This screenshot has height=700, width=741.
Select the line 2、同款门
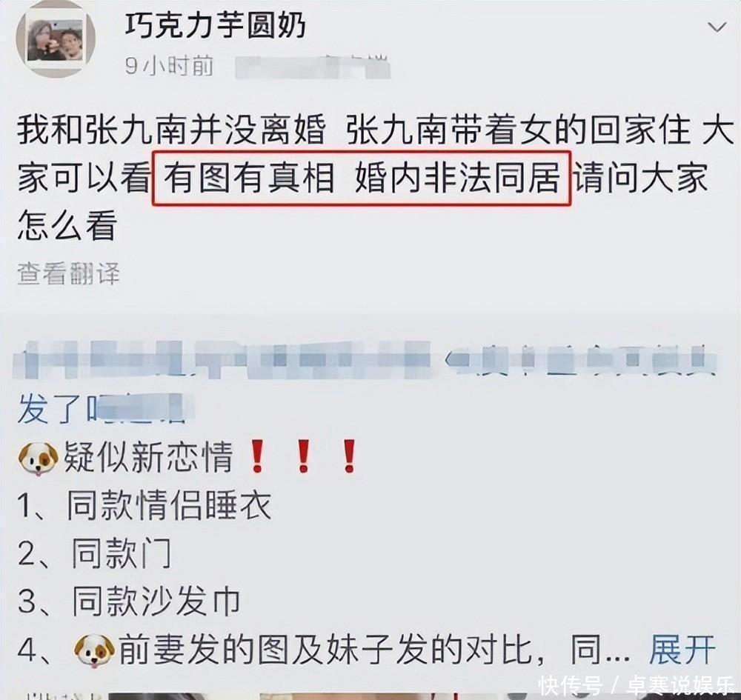(95, 553)
